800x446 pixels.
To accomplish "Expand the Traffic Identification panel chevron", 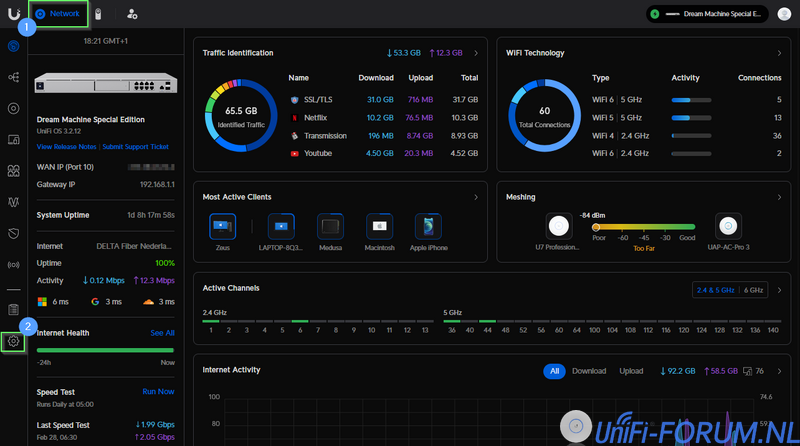I will coord(476,53).
